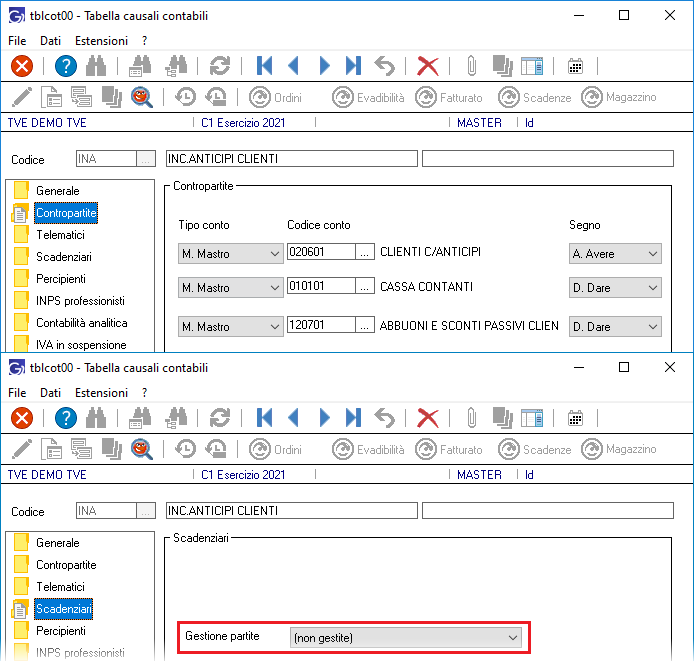
Task: Go to first record in top window
Action: coord(265,66)
